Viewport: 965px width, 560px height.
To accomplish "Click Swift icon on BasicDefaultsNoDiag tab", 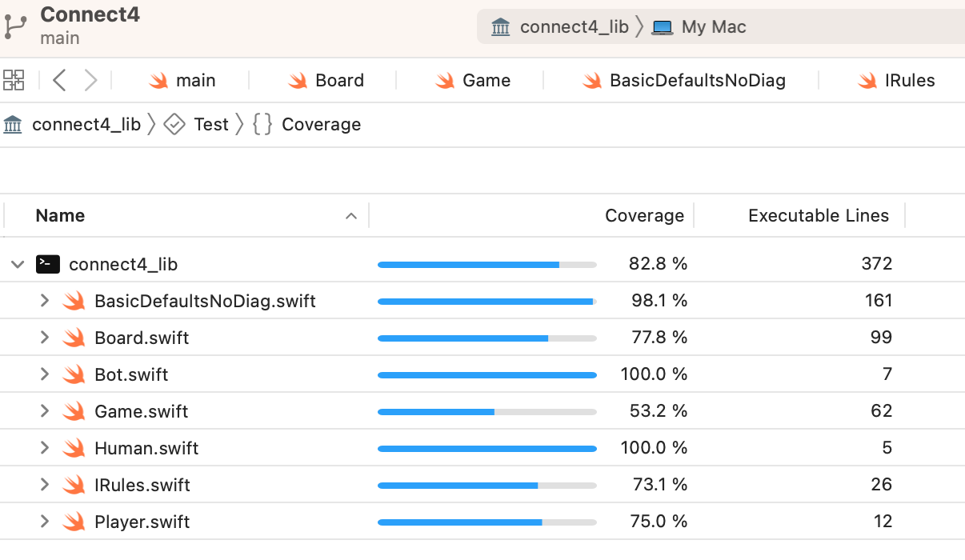I will point(592,80).
